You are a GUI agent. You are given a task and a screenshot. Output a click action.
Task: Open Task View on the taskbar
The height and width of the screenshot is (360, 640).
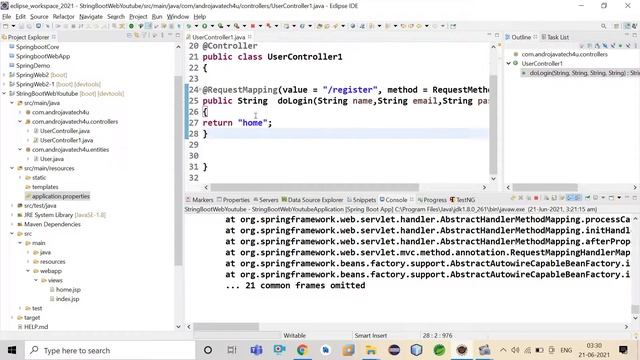point(232,350)
